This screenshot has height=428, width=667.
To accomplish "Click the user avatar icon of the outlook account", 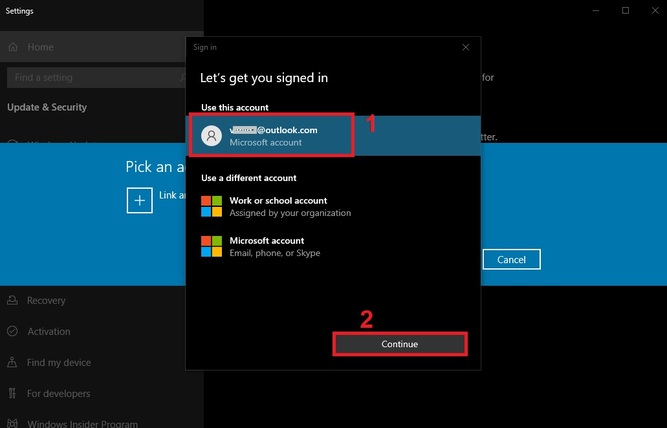I will click(211, 136).
